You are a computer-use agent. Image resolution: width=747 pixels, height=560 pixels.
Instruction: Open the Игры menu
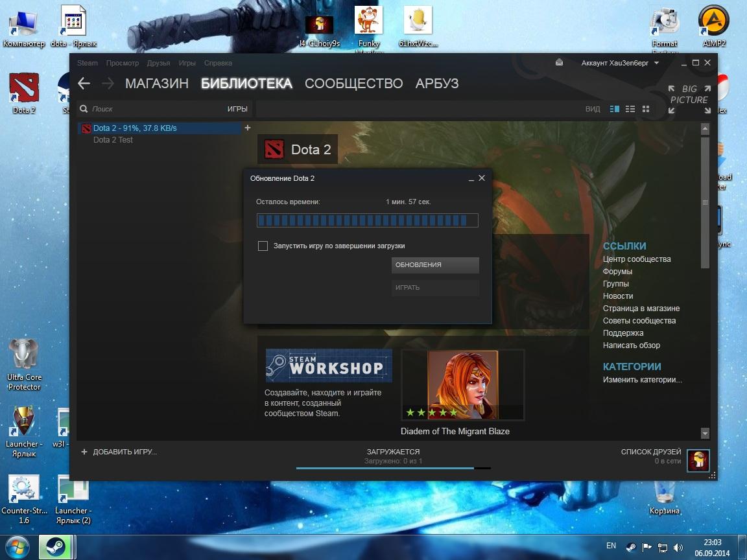coord(187,63)
